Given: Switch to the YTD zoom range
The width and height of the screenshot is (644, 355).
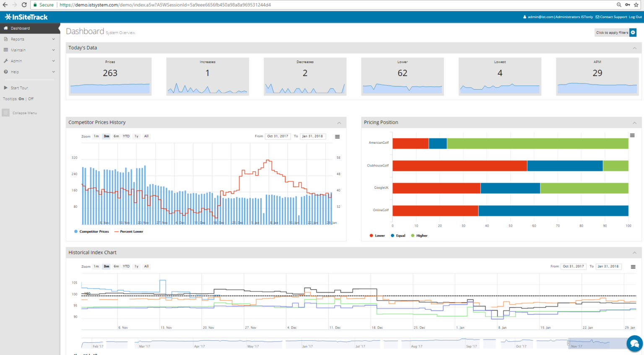Looking at the screenshot, I should (x=126, y=136).
